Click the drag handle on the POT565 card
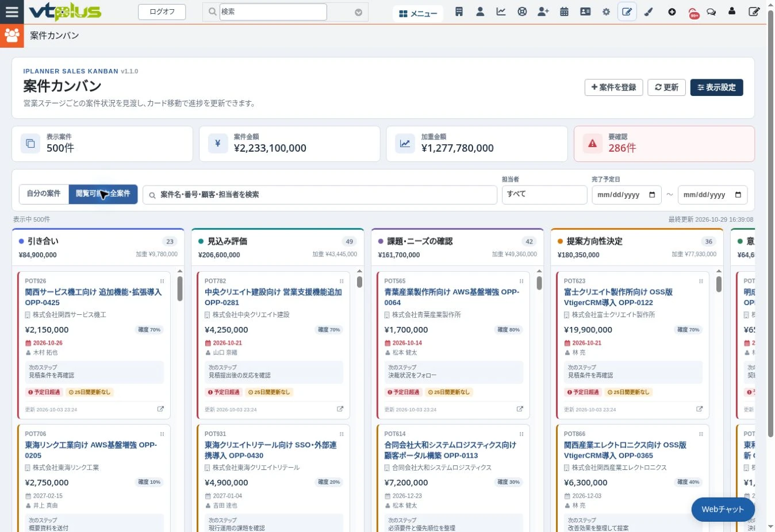 click(521, 281)
